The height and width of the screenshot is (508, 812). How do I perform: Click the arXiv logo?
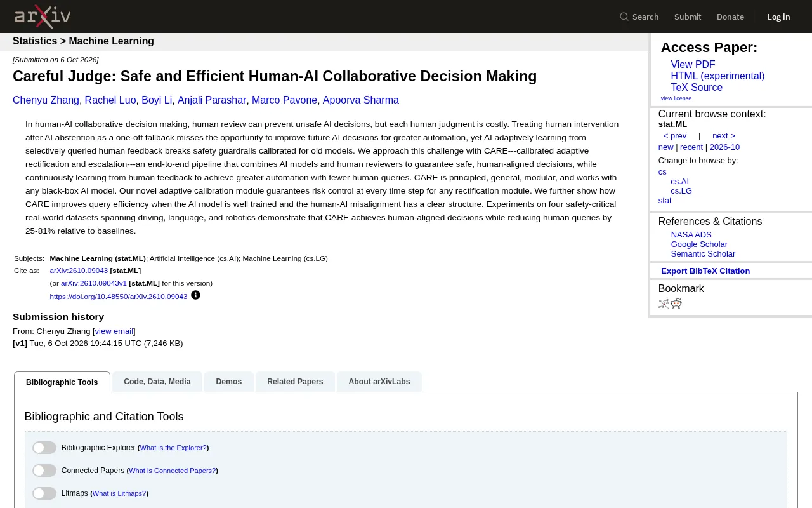[x=43, y=17]
